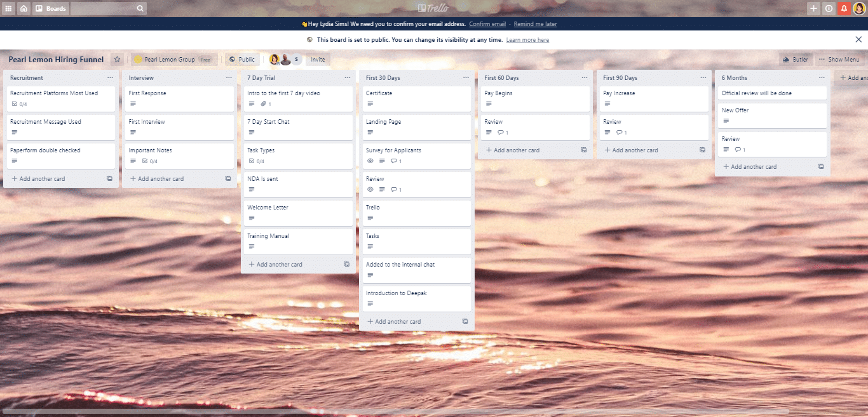Click the watch eye icon on Survey for Applicants
The height and width of the screenshot is (417, 868).
pyautogui.click(x=370, y=161)
